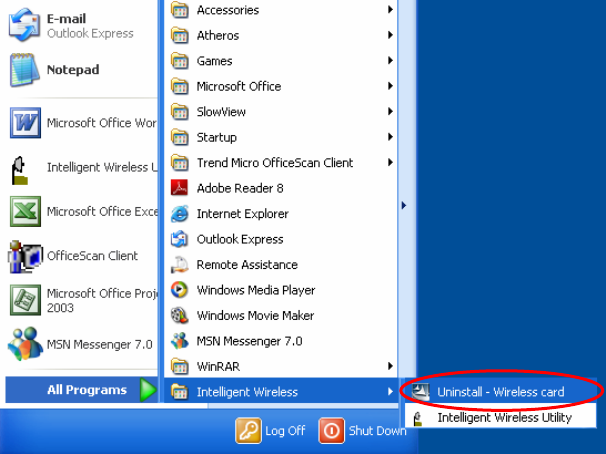Click the Shut Down button
The height and width of the screenshot is (454, 606).
362,430
